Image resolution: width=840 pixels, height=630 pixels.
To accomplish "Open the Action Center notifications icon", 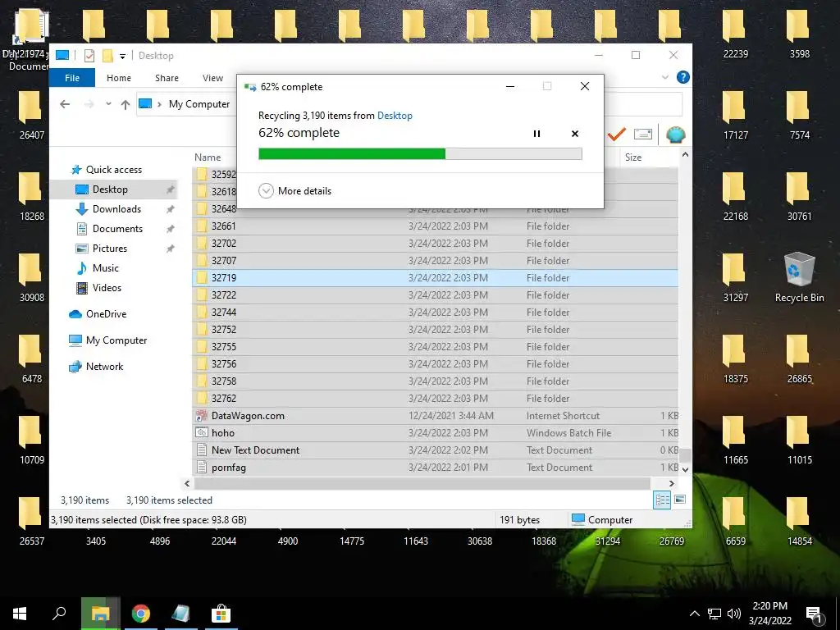I will coord(815,615).
